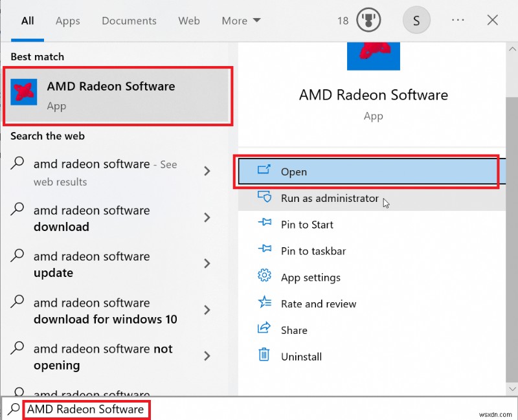Image resolution: width=518 pixels, height=420 pixels.
Task: Switch to the Documents tab
Action: pos(129,21)
